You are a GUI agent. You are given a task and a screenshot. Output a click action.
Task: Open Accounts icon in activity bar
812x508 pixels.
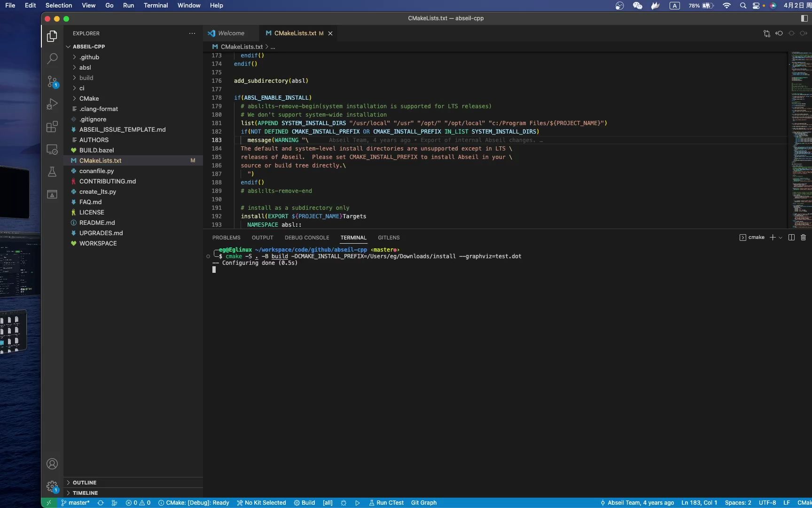pyautogui.click(x=52, y=464)
